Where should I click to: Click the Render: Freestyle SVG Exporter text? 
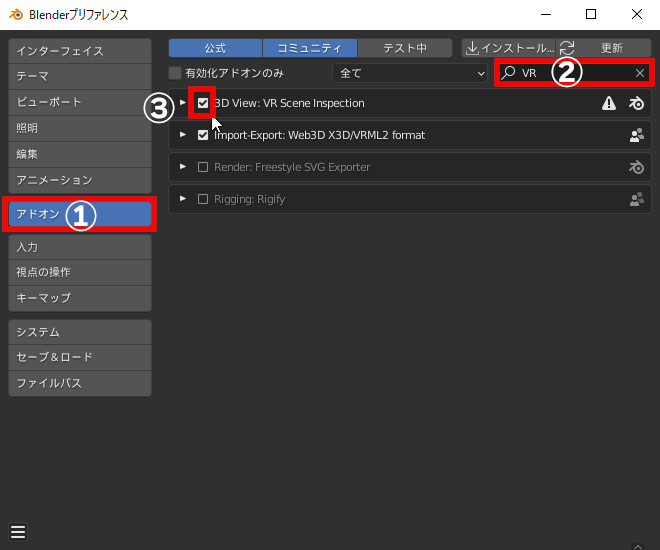pyautogui.click(x=292, y=167)
